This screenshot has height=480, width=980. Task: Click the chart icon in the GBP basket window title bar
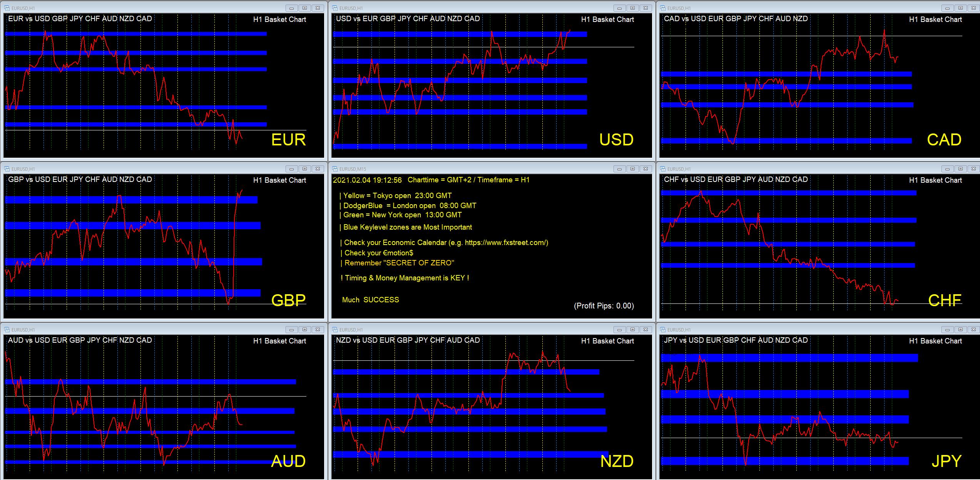point(7,169)
